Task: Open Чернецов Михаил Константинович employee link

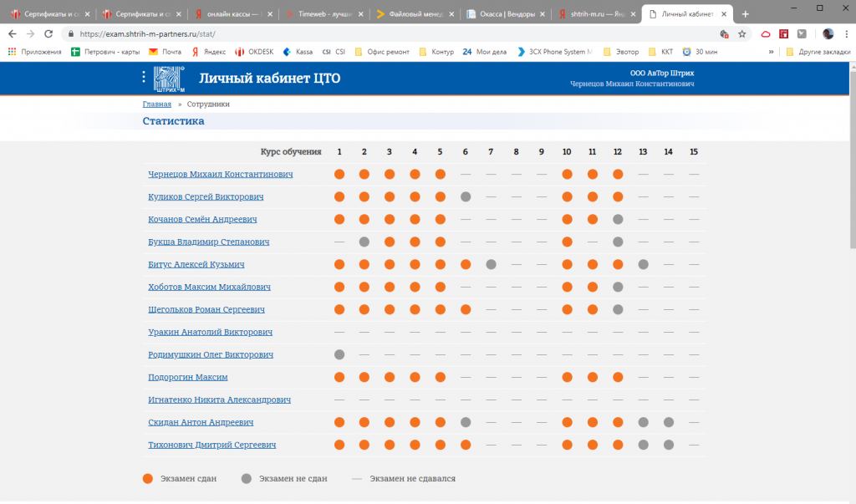Action: (221, 174)
